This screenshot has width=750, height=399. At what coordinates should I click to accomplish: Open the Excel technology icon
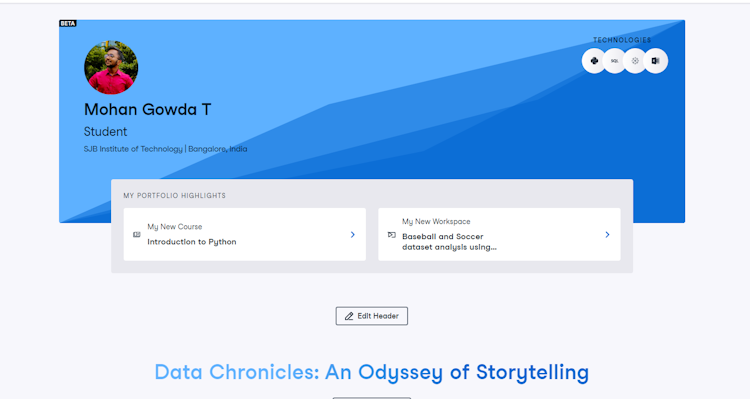[x=656, y=61]
